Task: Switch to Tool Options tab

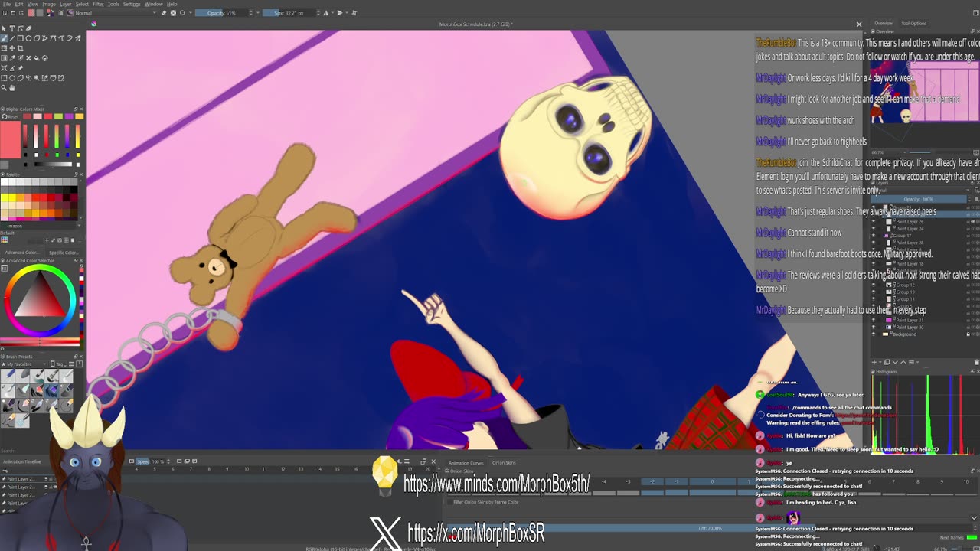Action: tap(913, 24)
